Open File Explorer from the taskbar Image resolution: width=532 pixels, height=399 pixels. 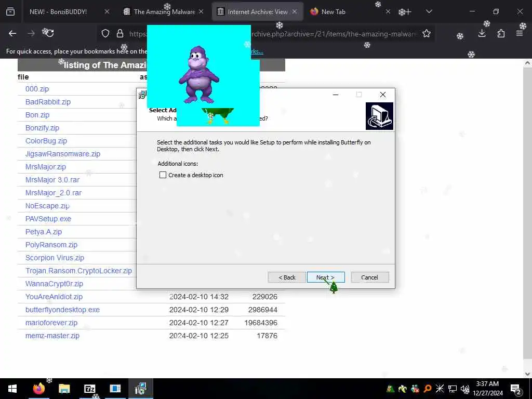[64, 389]
